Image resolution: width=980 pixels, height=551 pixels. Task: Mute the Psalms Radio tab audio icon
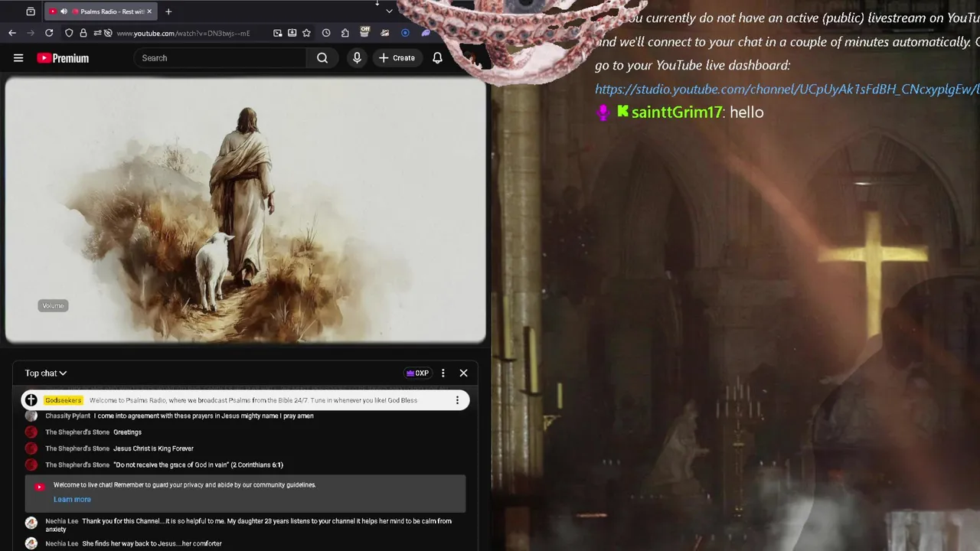[64, 11]
